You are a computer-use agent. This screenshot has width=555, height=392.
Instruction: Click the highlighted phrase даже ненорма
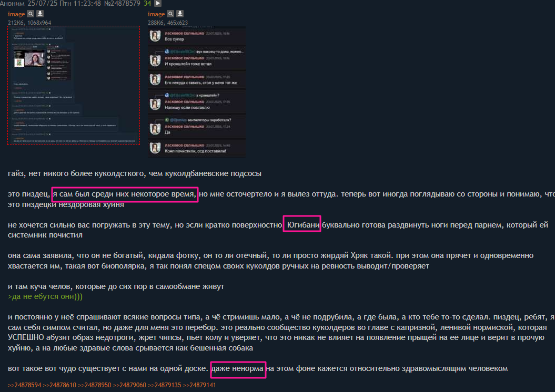coord(238,369)
